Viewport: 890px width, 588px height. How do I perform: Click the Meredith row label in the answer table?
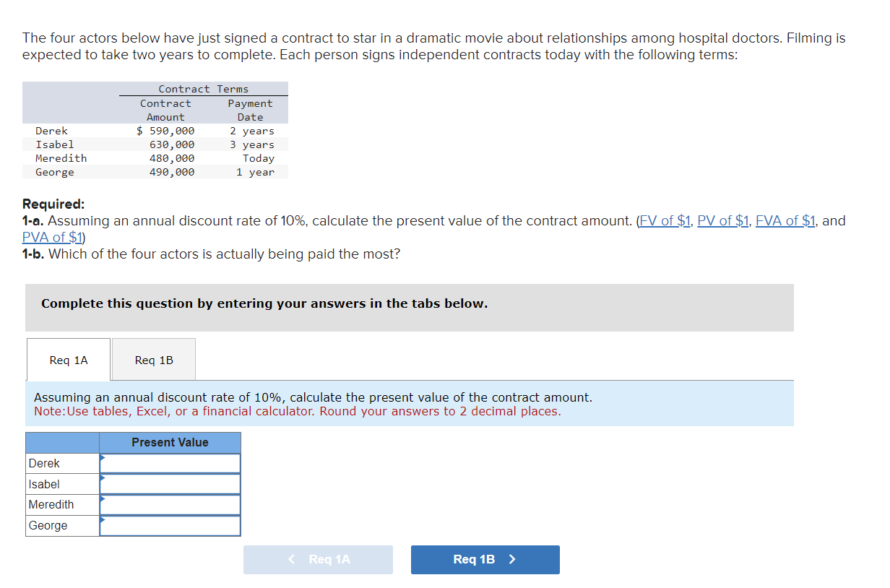coord(51,505)
